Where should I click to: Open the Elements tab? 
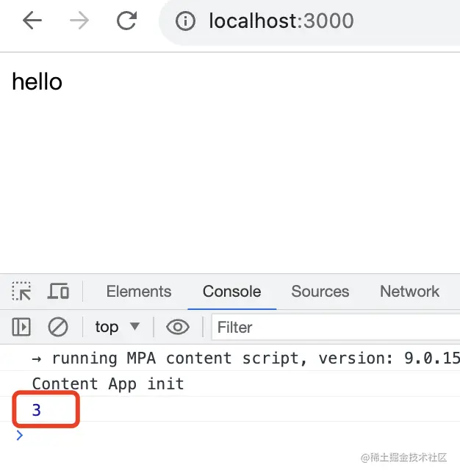139,291
